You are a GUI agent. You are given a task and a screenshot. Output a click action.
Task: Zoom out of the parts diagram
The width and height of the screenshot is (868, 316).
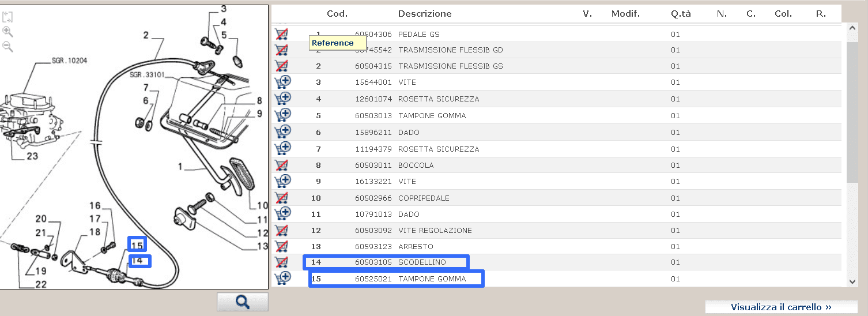[x=7, y=47]
